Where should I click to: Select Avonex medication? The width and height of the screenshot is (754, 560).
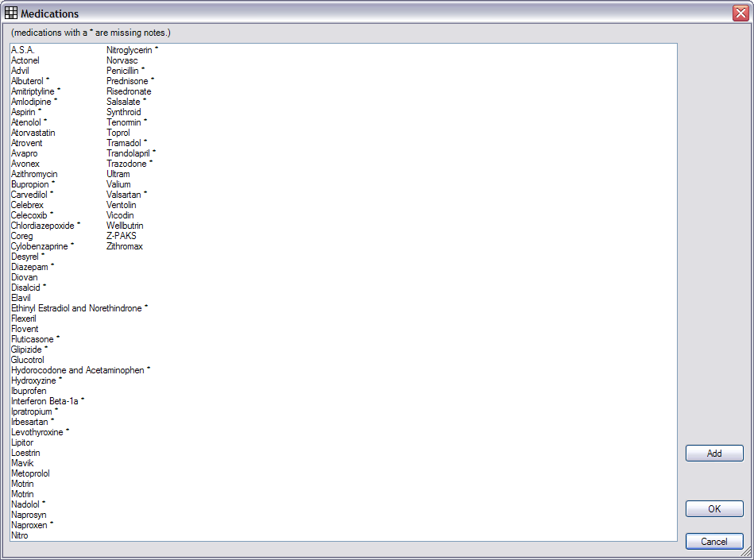[x=25, y=164]
